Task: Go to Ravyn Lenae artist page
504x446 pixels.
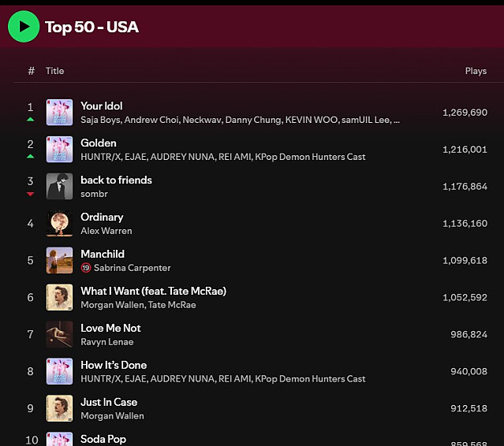Action: 107,342
